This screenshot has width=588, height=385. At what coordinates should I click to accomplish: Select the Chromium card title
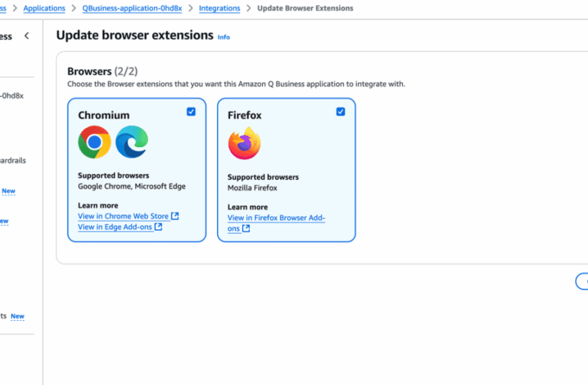[x=103, y=115]
